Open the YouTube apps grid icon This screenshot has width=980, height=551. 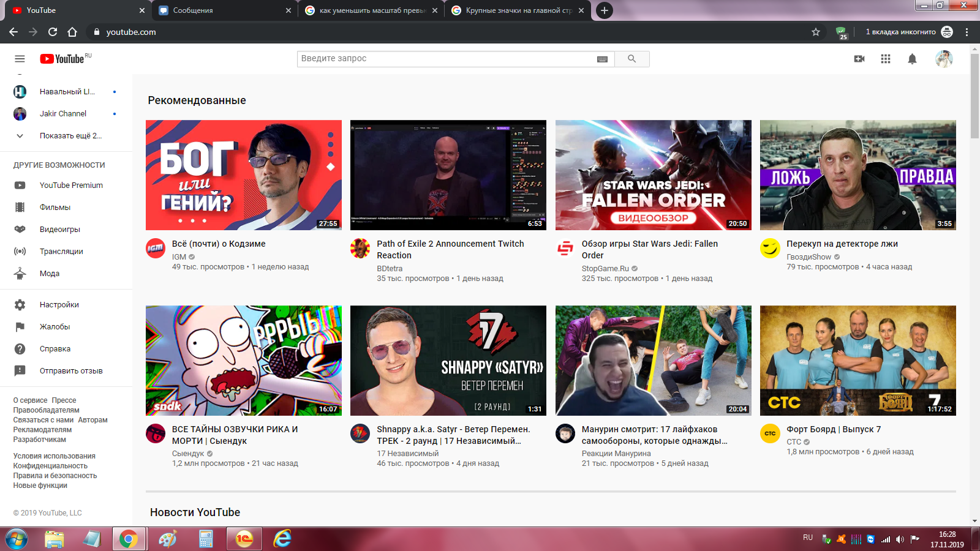coord(886,59)
